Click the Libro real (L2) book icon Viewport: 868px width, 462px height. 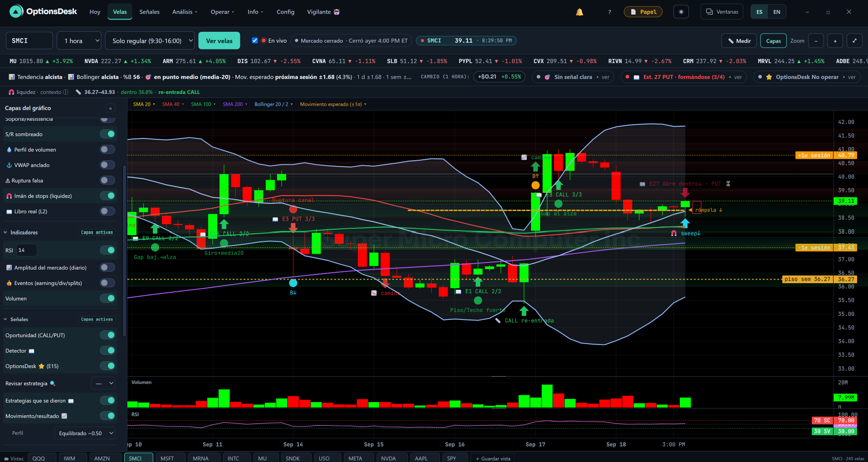coord(9,211)
